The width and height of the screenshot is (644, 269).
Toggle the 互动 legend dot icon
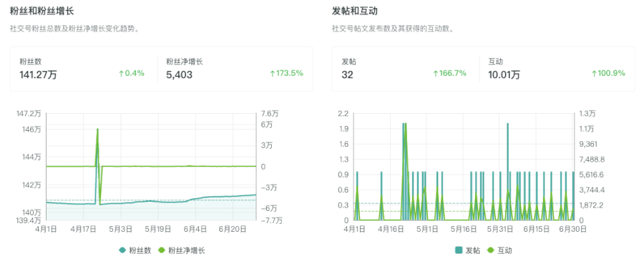point(490,250)
